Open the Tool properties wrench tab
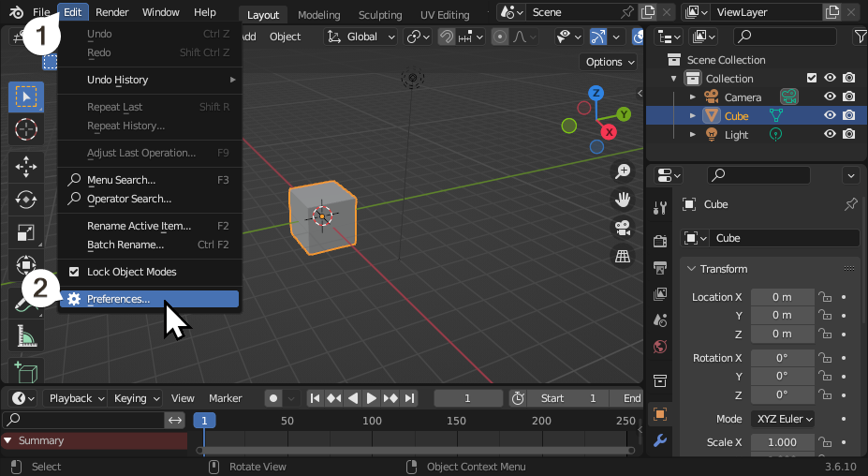Screen dimensions: 868x476 (x=660, y=207)
